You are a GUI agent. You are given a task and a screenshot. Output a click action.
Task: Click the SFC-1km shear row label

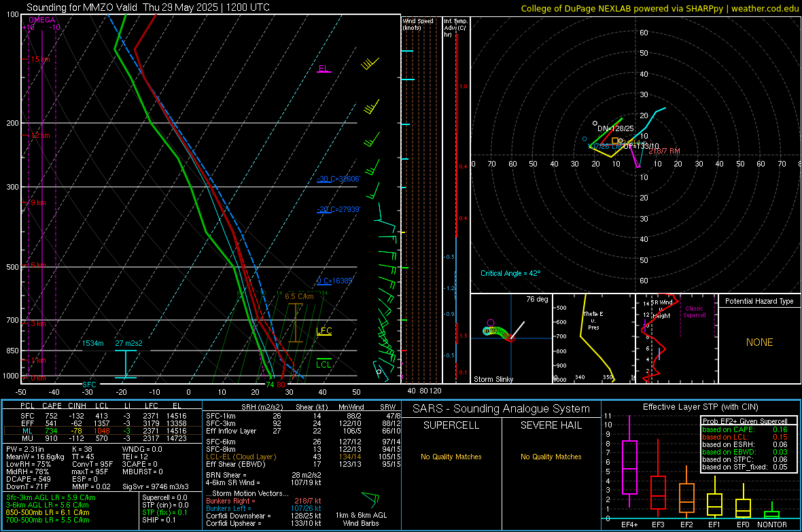click(221, 416)
